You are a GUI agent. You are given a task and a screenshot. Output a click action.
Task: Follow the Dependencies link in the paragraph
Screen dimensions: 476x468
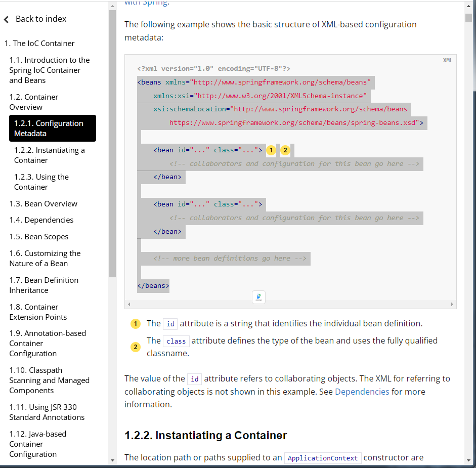click(362, 392)
